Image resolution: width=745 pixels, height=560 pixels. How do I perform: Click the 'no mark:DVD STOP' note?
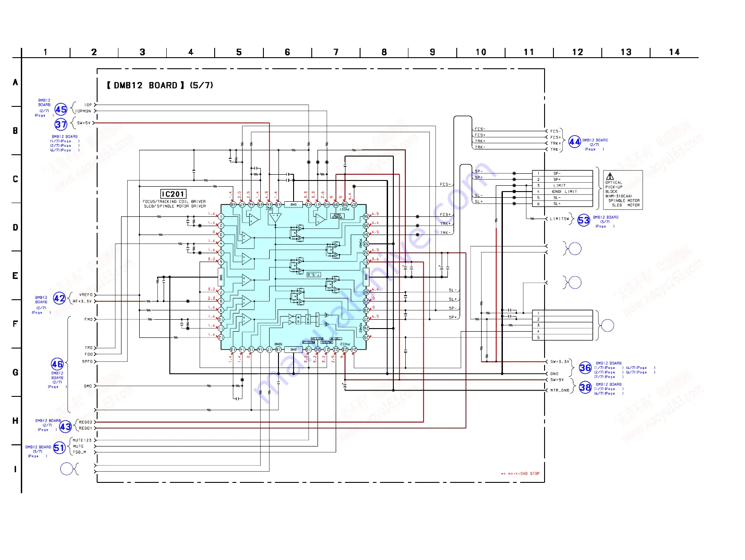tap(521, 474)
